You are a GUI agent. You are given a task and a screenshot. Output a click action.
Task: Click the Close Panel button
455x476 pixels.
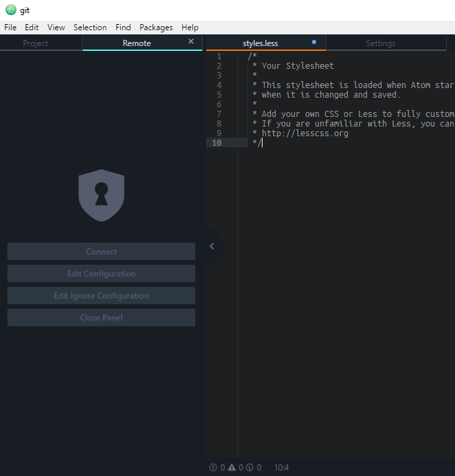tap(101, 318)
